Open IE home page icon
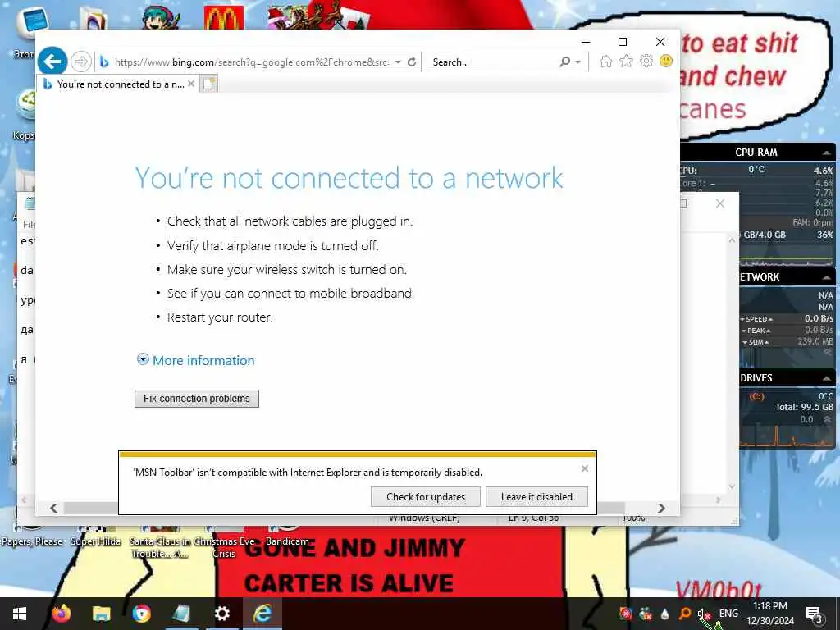The image size is (840, 630). (606, 62)
